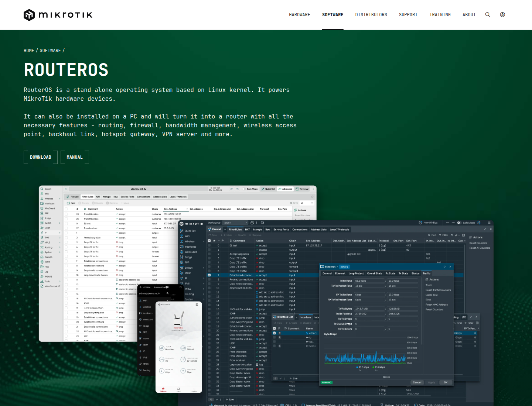The height and width of the screenshot is (406, 532).
Task: Open Bridge in the dark WinBox sidebar
Action: coord(186,257)
